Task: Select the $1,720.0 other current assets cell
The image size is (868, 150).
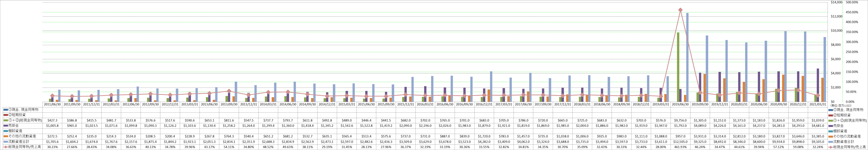Action: (484, 137)
